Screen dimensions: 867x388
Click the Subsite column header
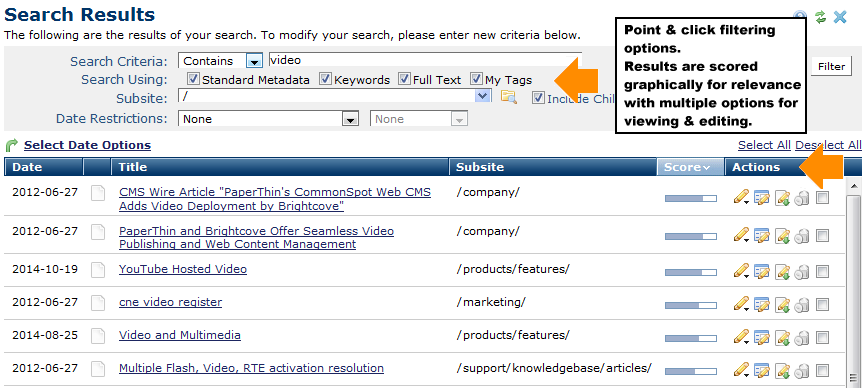point(553,167)
